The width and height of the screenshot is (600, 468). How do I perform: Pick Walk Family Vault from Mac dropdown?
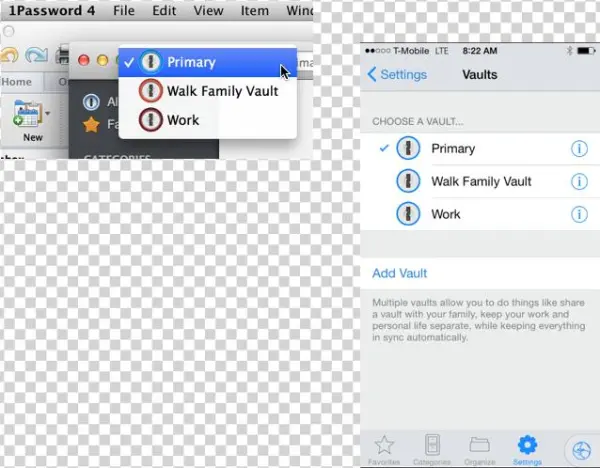(x=222, y=91)
